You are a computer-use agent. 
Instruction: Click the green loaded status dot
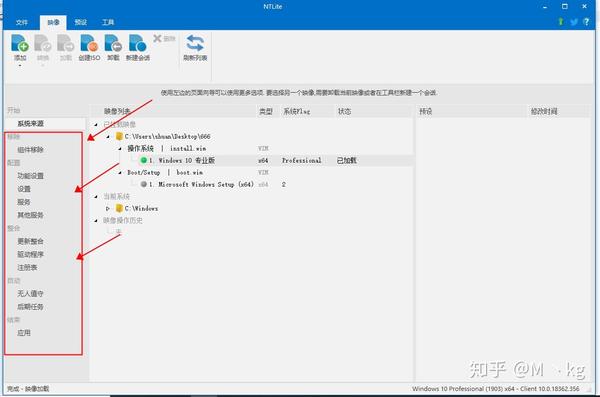click(143, 160)
